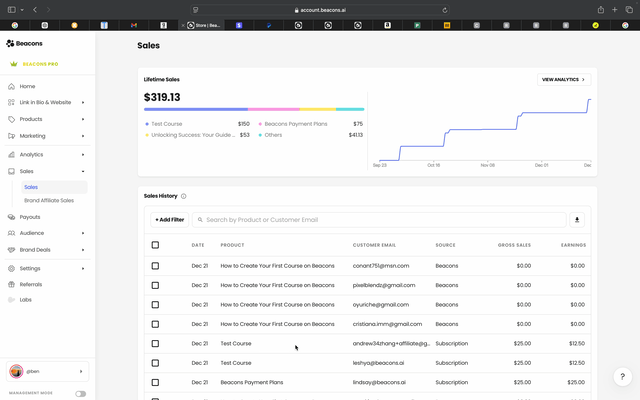Image resolution: width=640 pixels, height=400 pixels.
Task: Check the conant751@msn.com row checkbox
Action: pyautogui.click(x=155, y=266)
